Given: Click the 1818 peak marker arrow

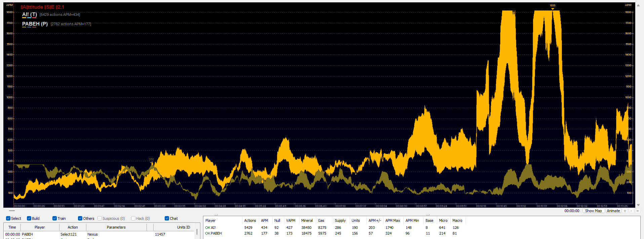Looking at the screenshot, I should 553,9.
